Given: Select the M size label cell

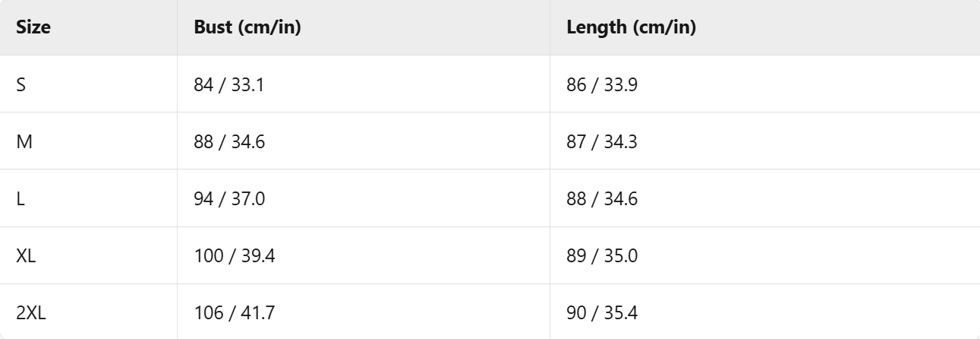Looking at the screenshot, I should [x=24, y=141].
